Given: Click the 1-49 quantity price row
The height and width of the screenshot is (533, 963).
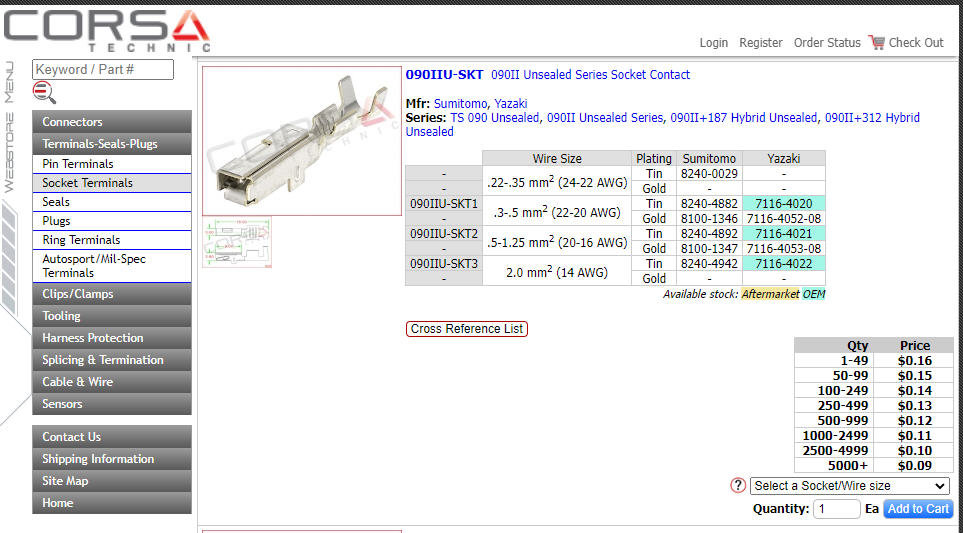Looking at the screenshot, I should click(874, 360).
